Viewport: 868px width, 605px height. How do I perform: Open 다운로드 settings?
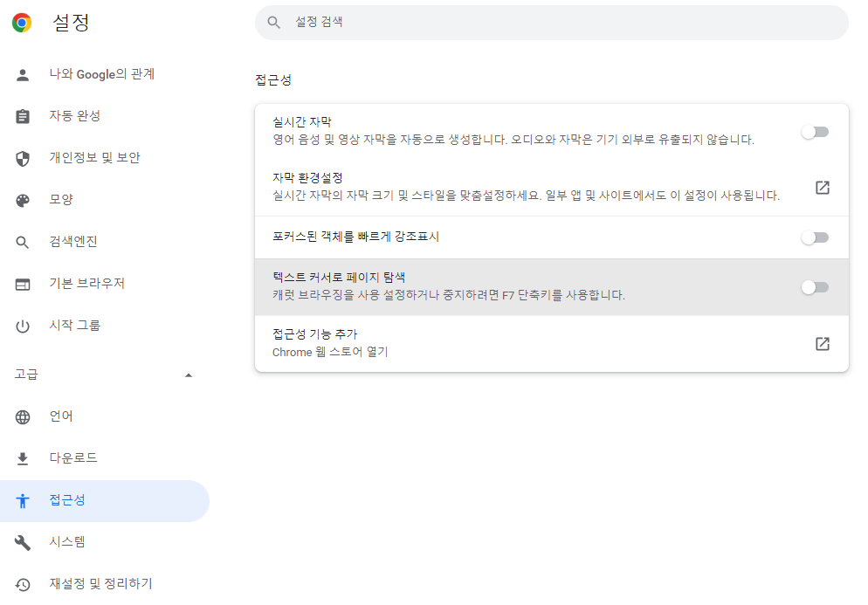tap(105, 458)
